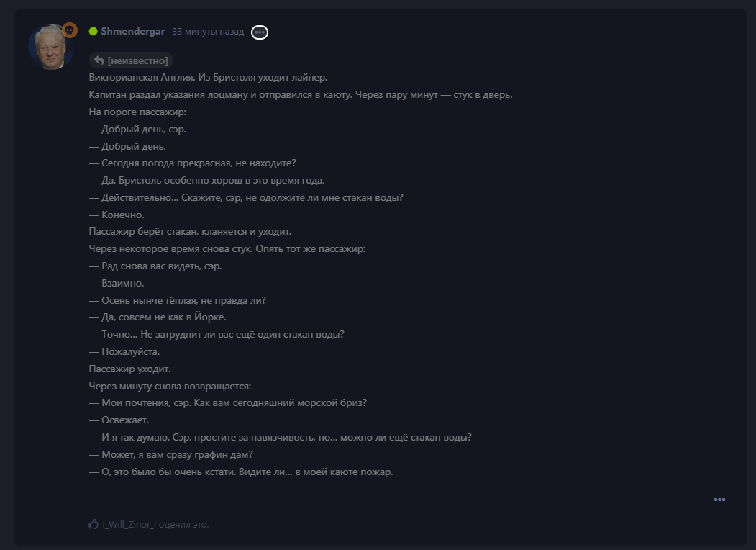Screen dimensions: 756x550
Task: Click the green online status dot
Action: point(93,32)
